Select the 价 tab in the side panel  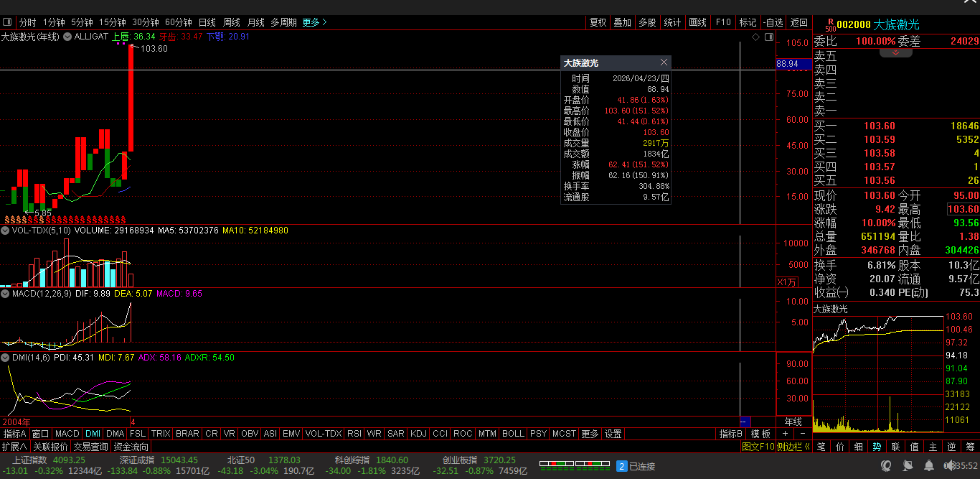pyautogui.click(x=839, y=446)
